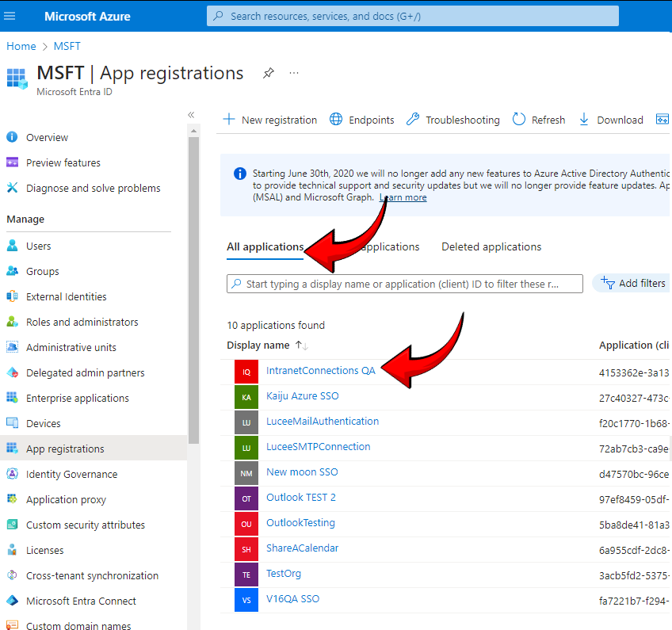Click the Application proxy icon

pos(13,499)
